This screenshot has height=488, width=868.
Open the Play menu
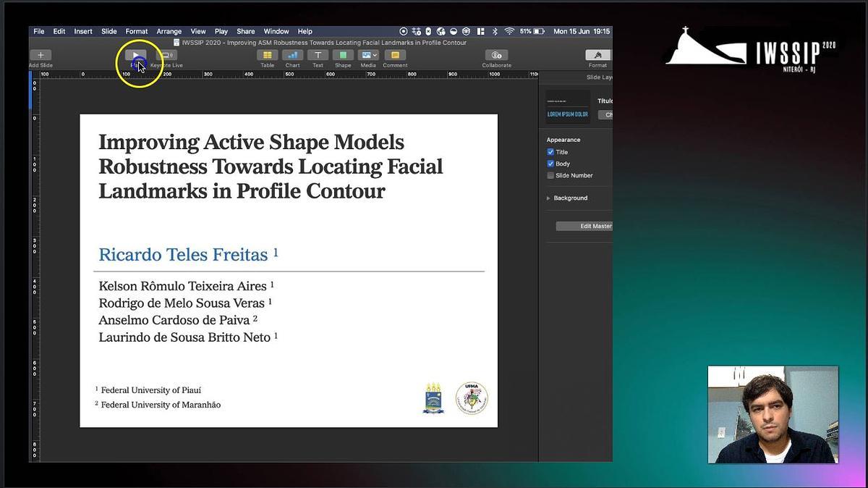(x=221, y=31)
